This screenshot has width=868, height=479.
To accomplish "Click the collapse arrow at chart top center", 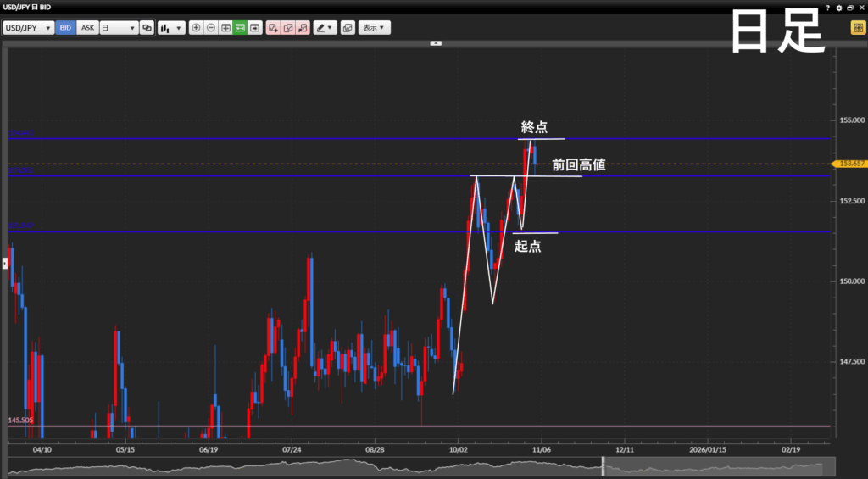I will [x=436, y=42].
